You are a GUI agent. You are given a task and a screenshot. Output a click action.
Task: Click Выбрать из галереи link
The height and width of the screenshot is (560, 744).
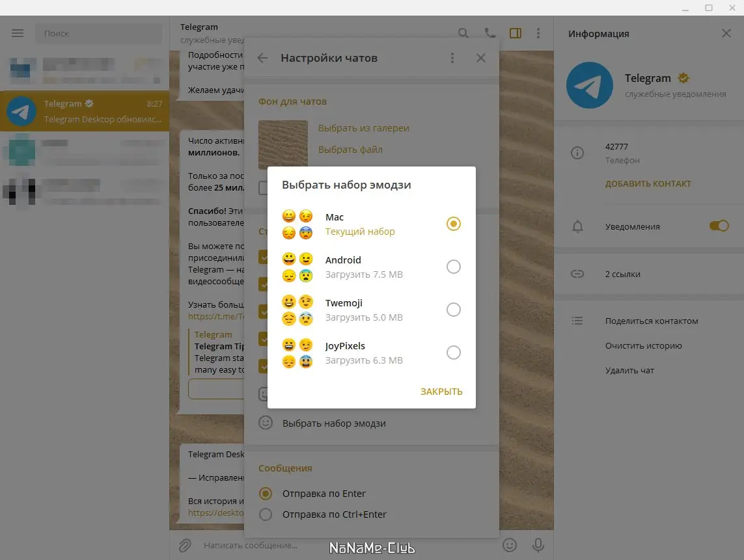pos(363,128)
